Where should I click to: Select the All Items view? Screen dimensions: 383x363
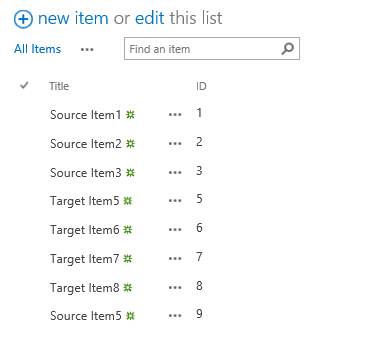pos(37,49)
